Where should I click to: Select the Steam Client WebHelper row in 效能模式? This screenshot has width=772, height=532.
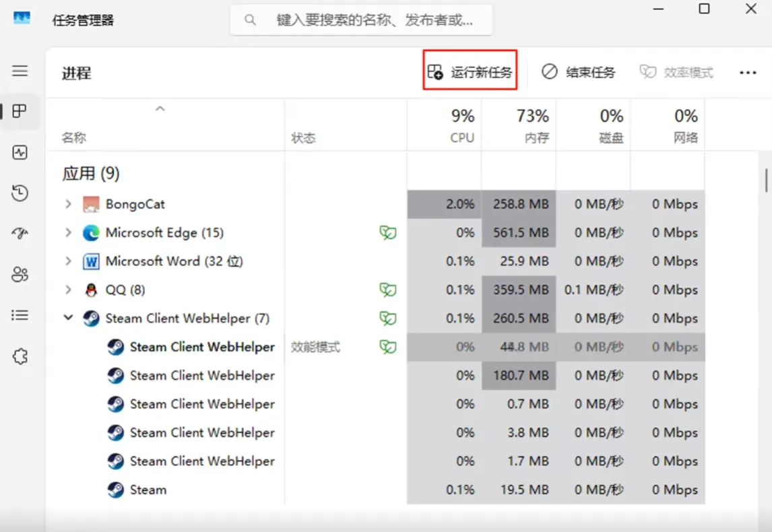tap(375, 347)
